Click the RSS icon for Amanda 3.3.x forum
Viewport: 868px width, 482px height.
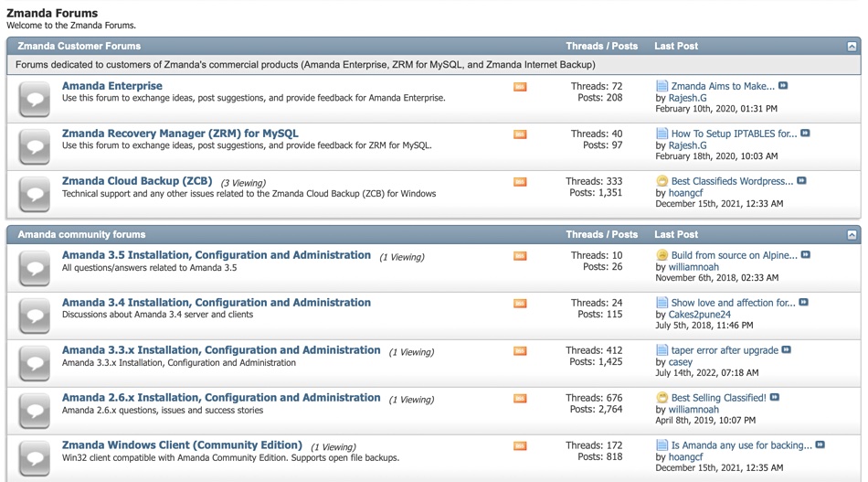(x=520, y=351)
